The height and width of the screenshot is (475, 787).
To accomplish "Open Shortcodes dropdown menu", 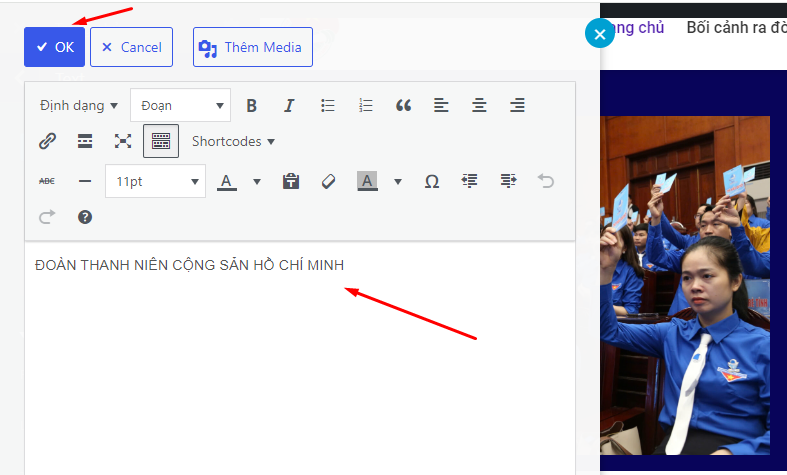I will (233, 142).
